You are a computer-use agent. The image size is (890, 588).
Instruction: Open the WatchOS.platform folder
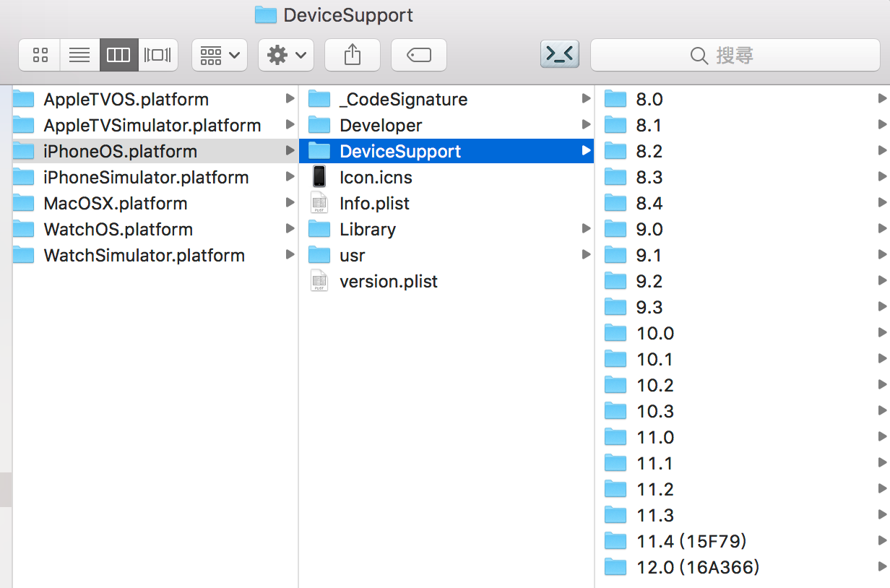click(119, 229)
